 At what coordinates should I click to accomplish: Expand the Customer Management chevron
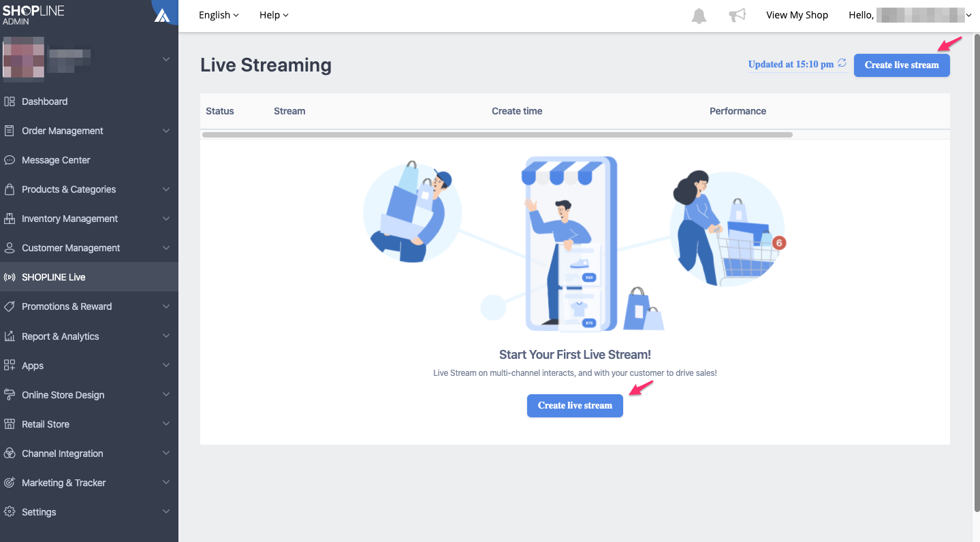[x=166, y=248]
